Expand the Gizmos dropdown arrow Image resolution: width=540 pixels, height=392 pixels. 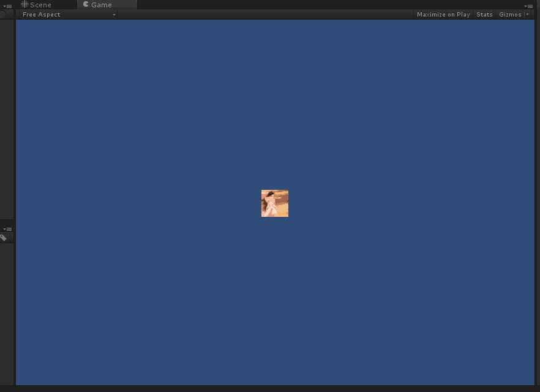pos(527,14)
